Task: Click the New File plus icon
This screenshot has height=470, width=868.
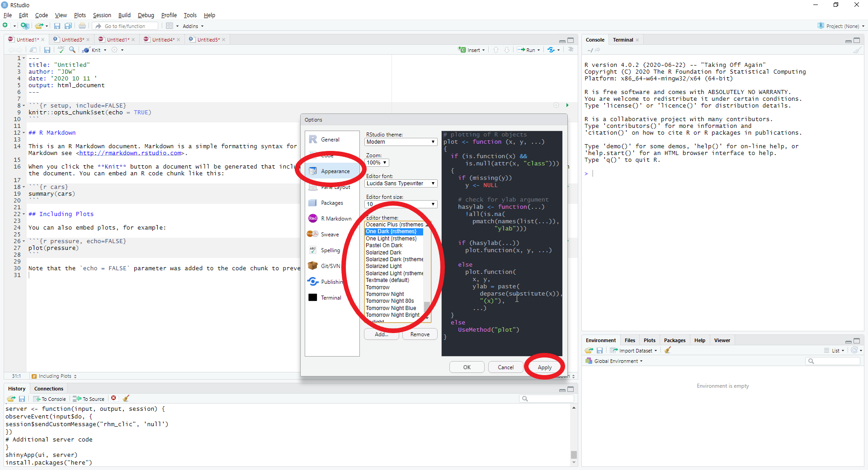Action: click(5, 26)
